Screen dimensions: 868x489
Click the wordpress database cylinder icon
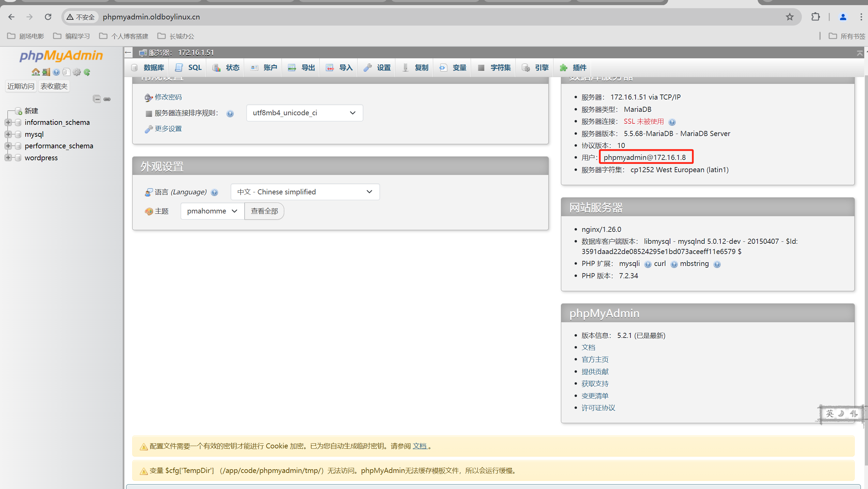point(18,158)
